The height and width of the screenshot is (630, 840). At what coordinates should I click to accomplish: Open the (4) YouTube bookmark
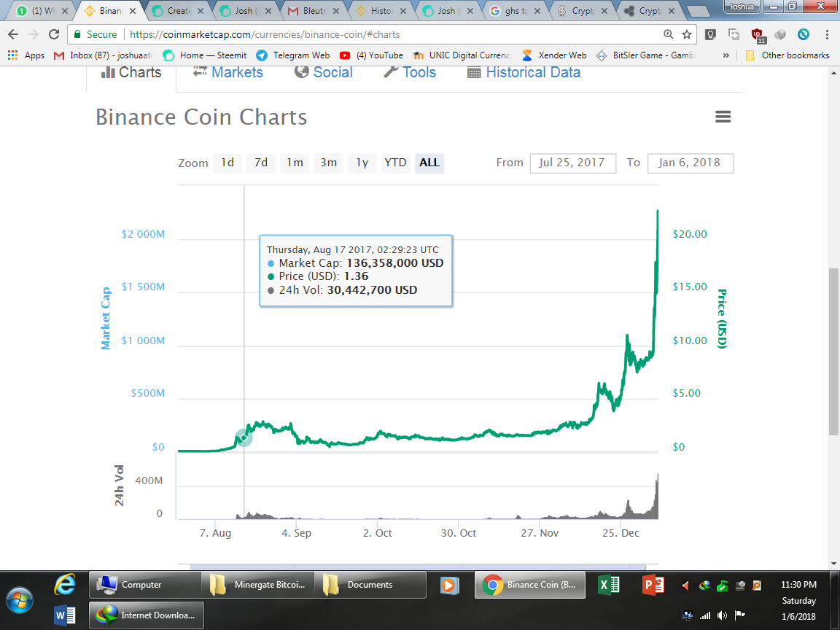(x=371, y=55)
